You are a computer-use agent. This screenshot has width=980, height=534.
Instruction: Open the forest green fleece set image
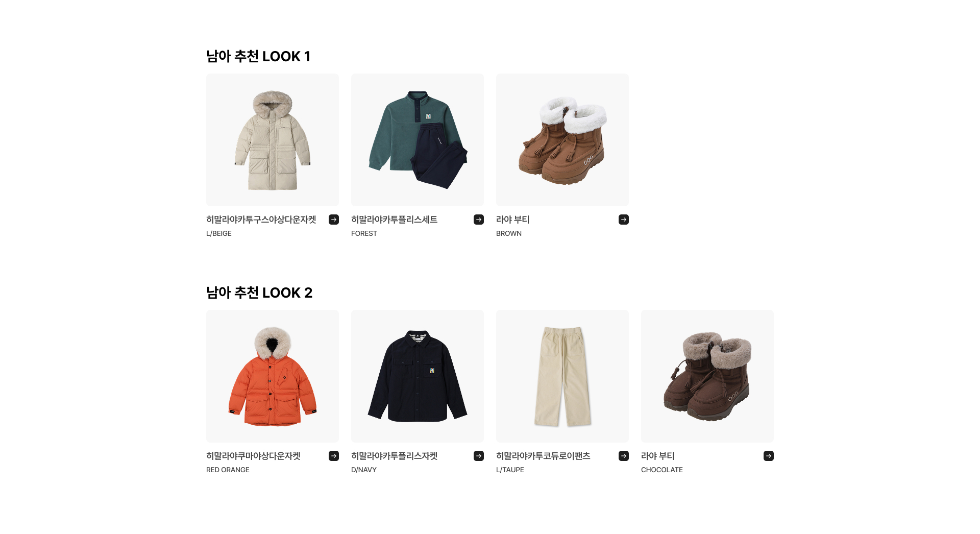tap(418, 140)
